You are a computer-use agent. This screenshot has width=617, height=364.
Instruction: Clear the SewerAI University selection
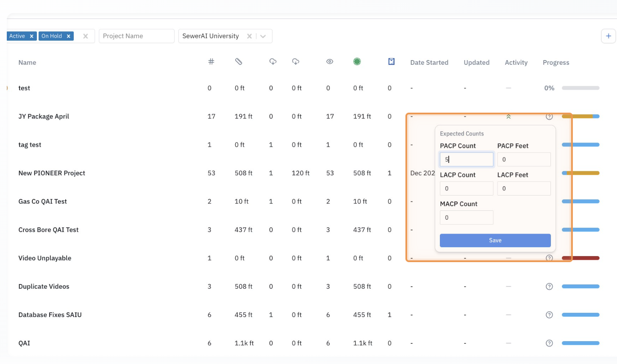(x=249, y=36)
